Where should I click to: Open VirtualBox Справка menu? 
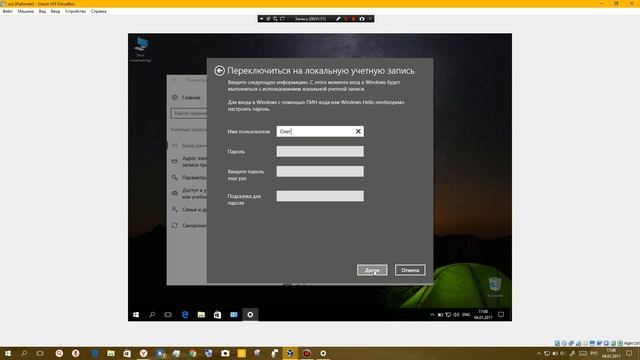pos(98,11)
